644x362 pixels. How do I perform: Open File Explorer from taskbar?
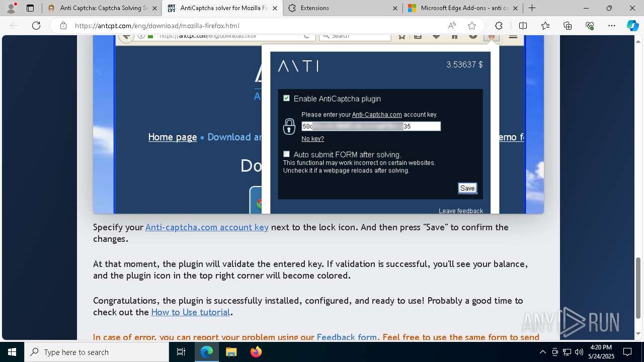coord(231,352)
